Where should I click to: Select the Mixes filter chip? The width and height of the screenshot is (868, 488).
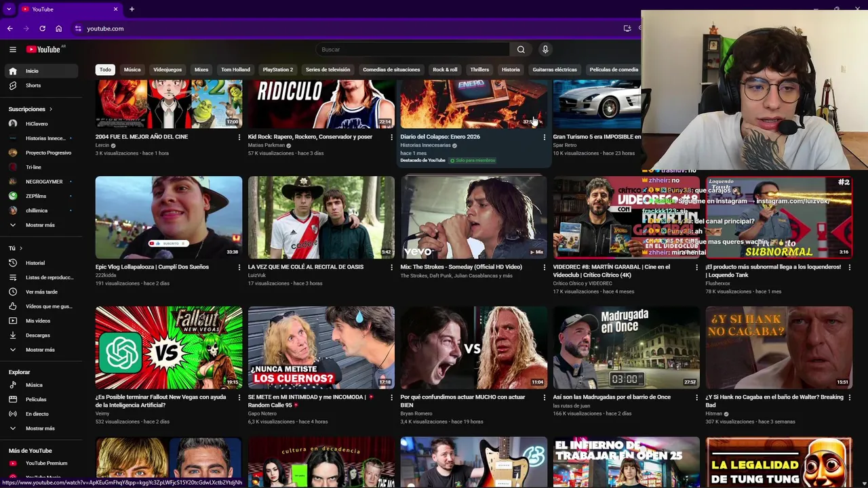click(x=201, y=69)
